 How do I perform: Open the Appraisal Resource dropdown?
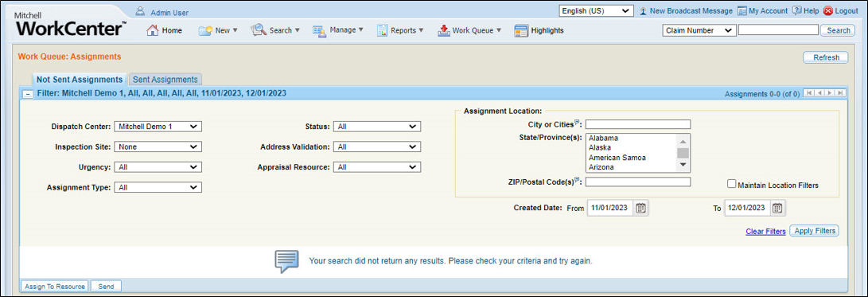[x=377, y=166]
